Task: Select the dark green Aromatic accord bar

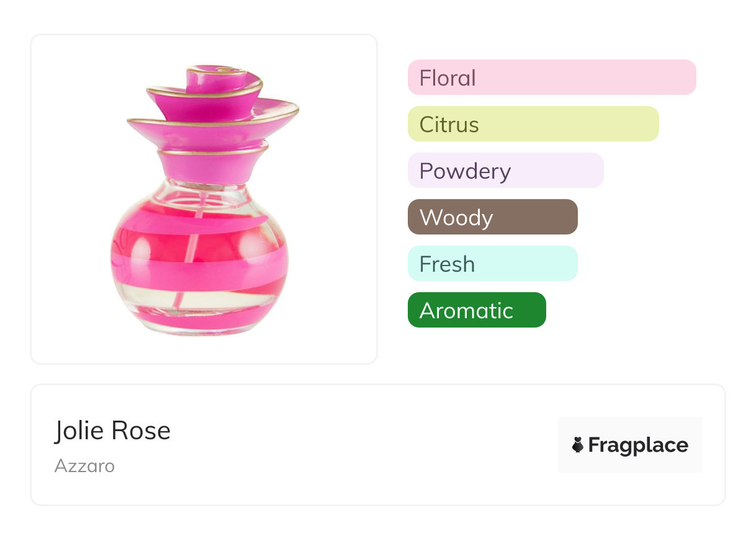Action: pyautogui.click(x=476, y=310)
